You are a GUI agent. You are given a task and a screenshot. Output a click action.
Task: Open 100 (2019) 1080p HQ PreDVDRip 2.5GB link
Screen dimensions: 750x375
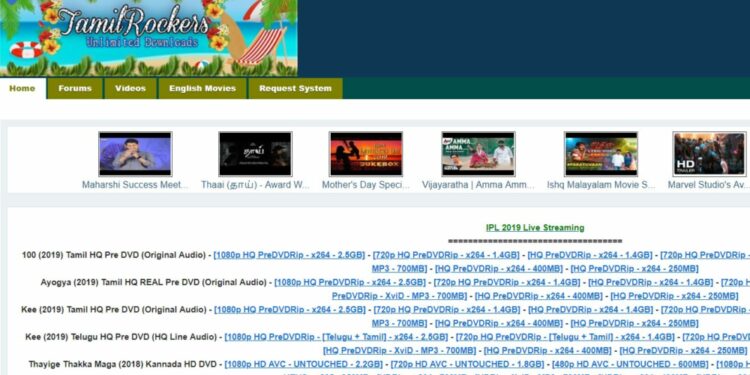[289, 255]
